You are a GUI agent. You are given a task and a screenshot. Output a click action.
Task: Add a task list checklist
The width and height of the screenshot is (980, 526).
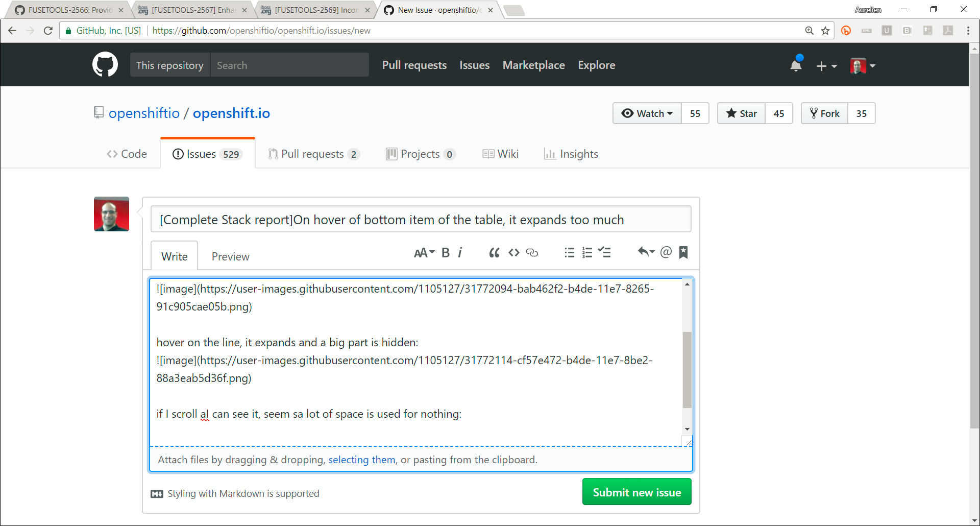(x=605, y=252)
